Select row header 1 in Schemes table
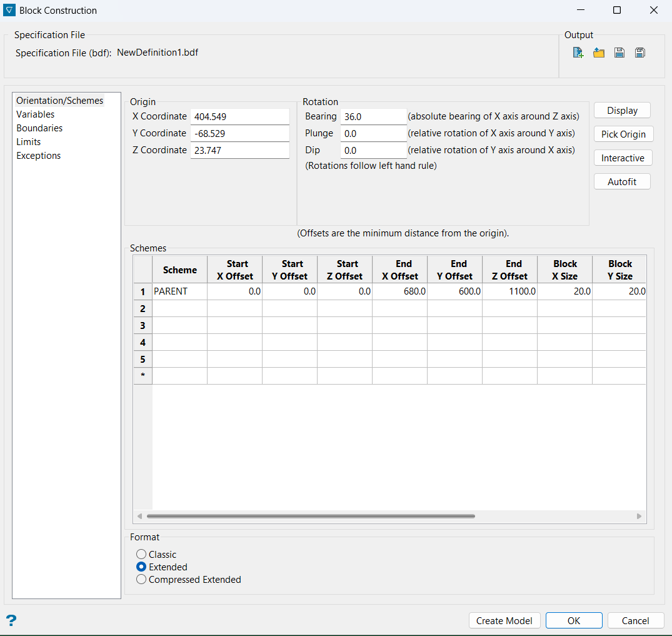Viewport: 672px width, 636px height. tap(143, 291)
